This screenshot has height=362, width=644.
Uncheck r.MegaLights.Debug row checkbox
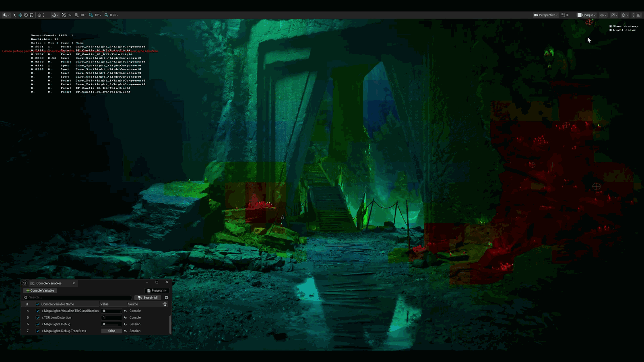pos(38,324)
